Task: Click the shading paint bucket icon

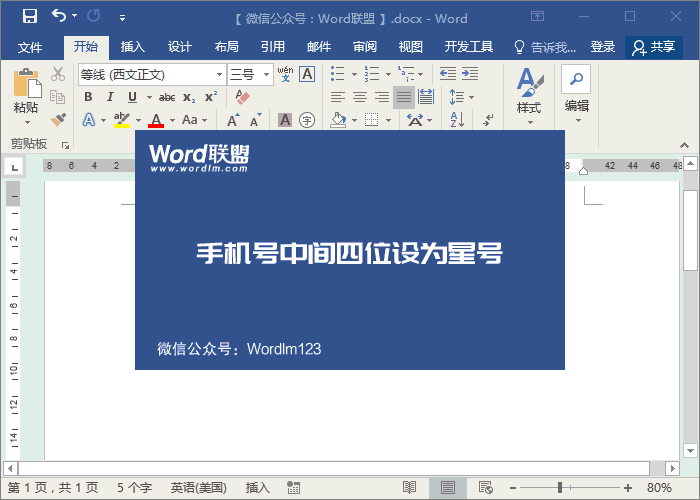Action: [338, 120]
